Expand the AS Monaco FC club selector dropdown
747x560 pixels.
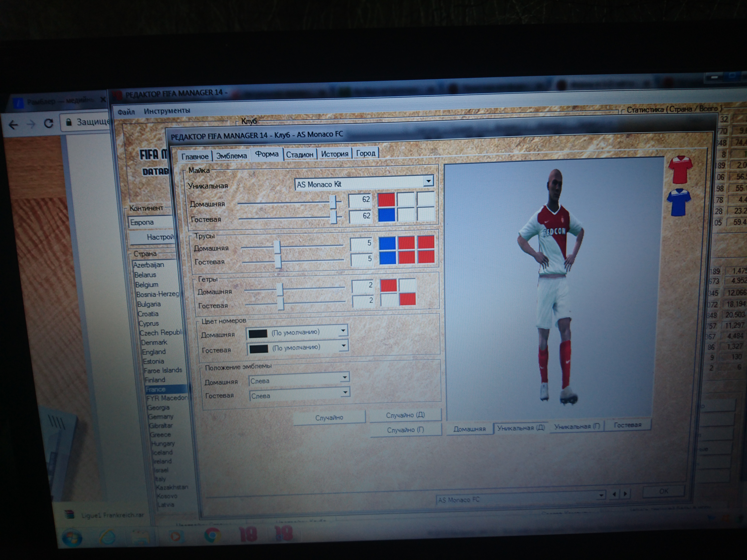click(601, 495)
